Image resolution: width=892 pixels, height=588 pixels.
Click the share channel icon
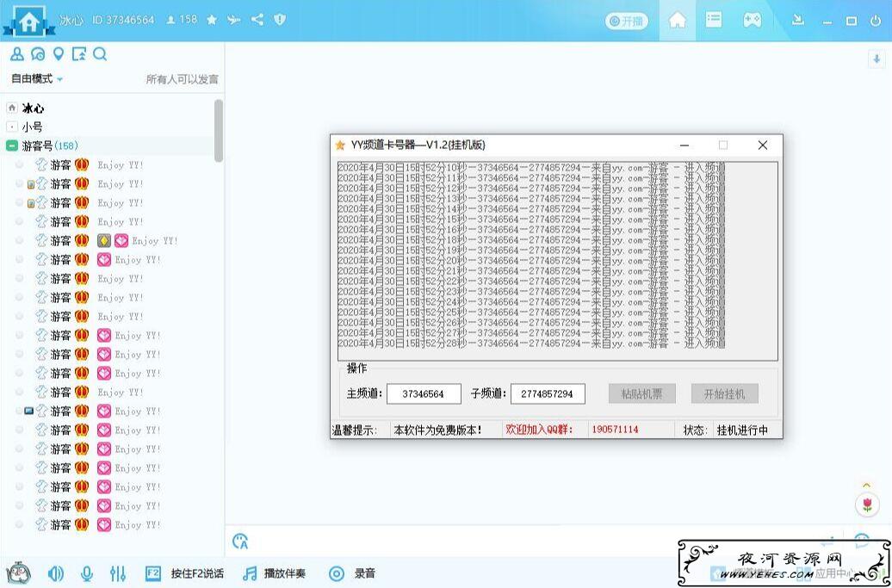(x=257, y=20)
